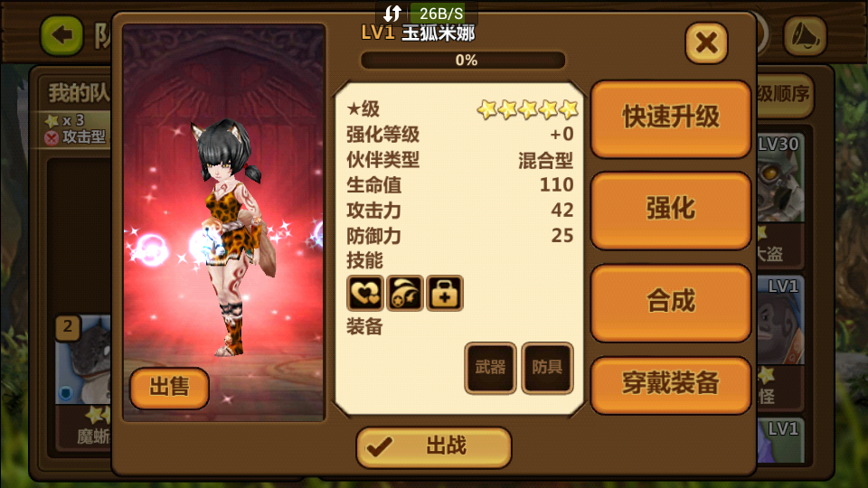Image resolution: width=868 pixels, height=488 pixels.
Task: Click the 强化 enhance button
Action: (670, 210)
